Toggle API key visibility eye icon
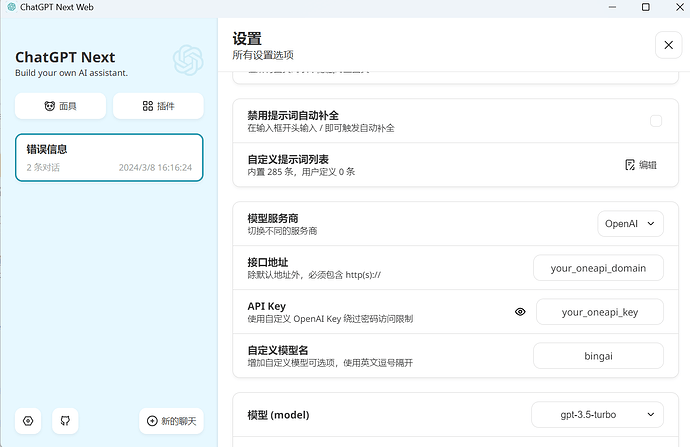Image resolution: width=690 pixels, height=447 pixels. 520,312
